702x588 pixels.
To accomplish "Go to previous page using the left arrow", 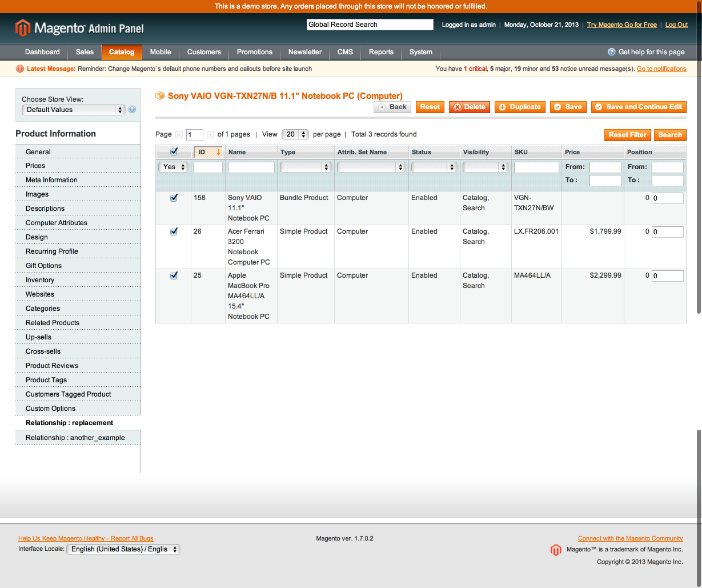I will pos(179,135).
